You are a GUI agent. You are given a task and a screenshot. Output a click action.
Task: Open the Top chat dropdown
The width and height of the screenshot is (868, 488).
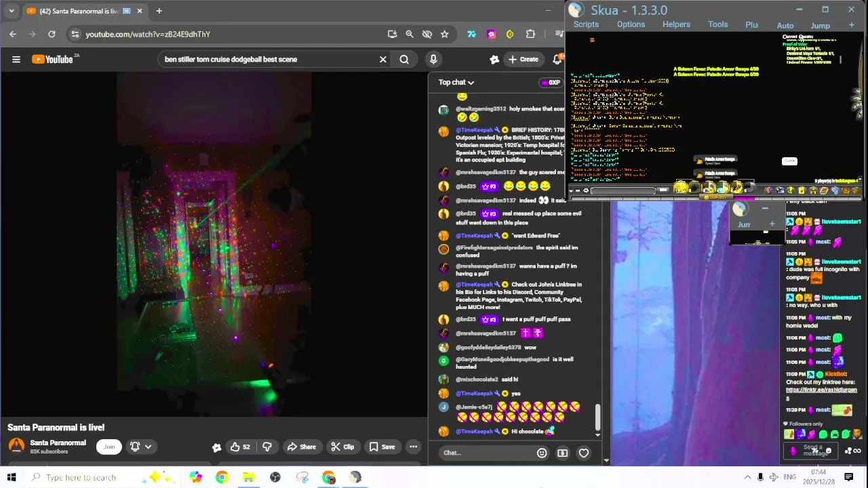[456, 82]
